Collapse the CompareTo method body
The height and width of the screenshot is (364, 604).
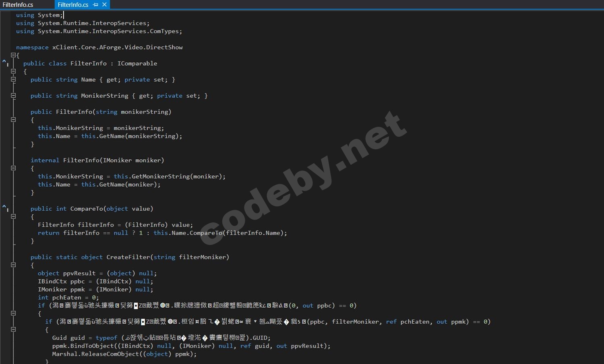click(x=13, y=216)
